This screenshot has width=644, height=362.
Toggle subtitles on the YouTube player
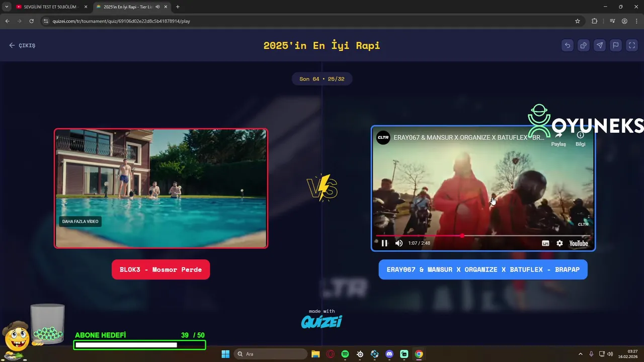click(545, 243)
